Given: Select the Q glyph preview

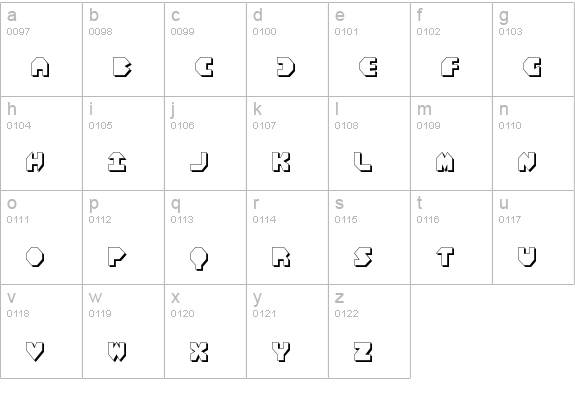Looking at the screenshot, I should coord(199,258).
